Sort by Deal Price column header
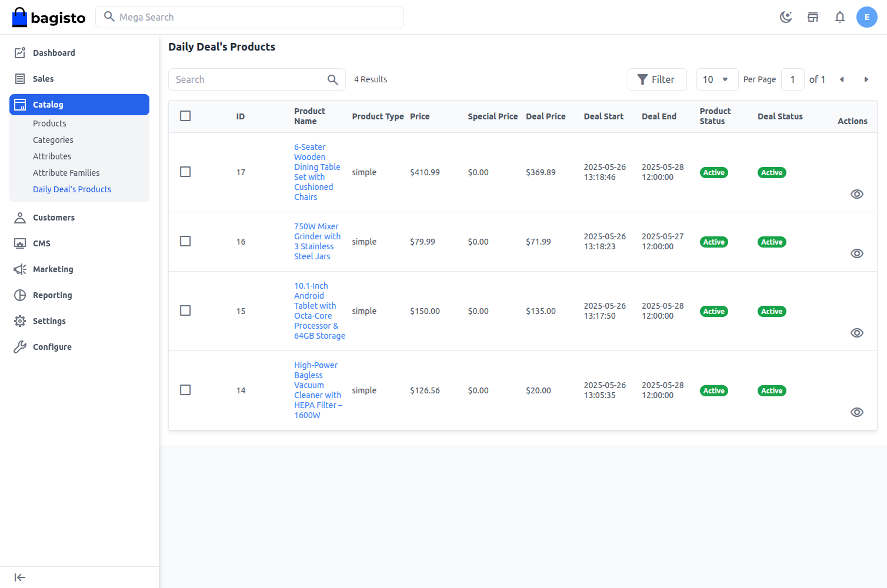The width and height of the screenshot is (887, 588). [546, 116]
